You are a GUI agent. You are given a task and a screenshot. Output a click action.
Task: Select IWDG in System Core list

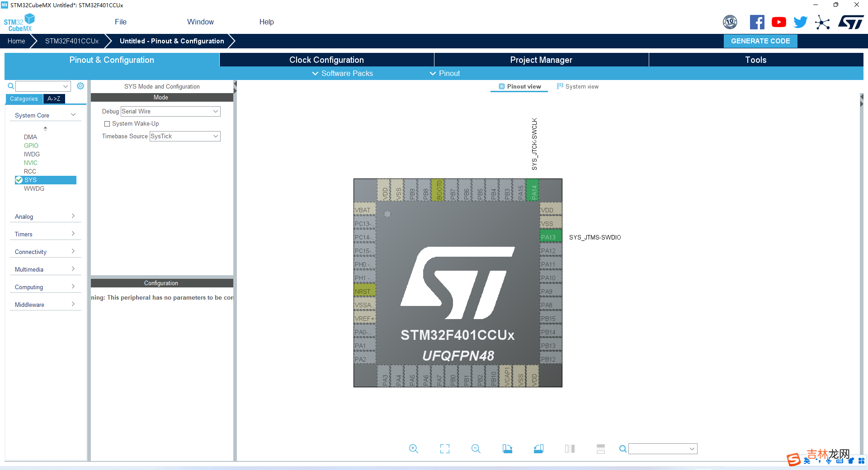(x=32, y=154)
